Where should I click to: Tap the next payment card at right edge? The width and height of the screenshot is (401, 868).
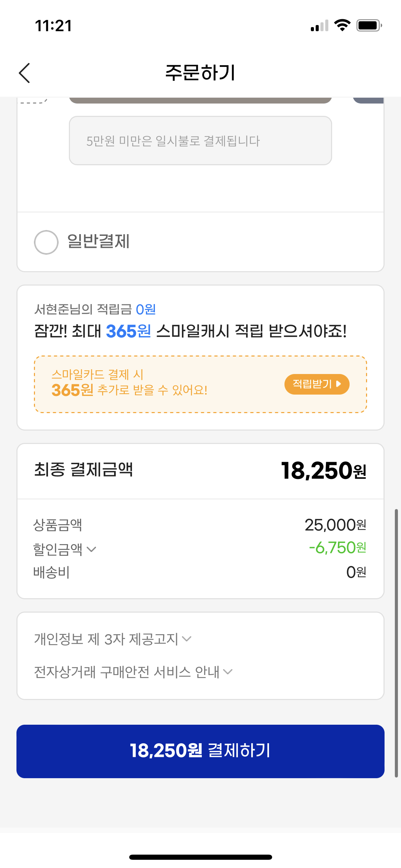(x=369, y=100)
